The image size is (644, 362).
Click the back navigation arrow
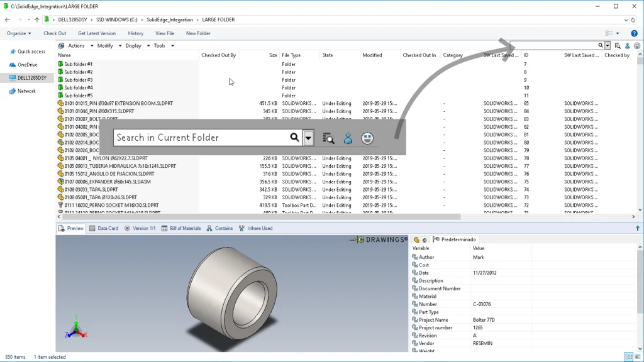coord(7,19)
